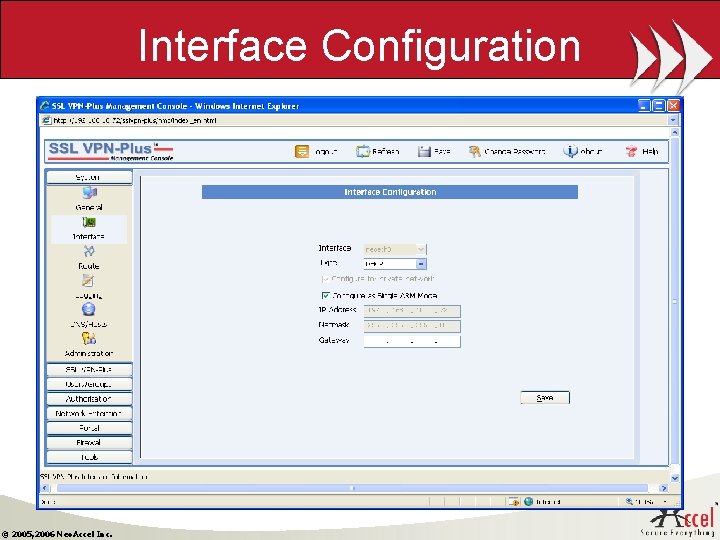Expand the Authorisation sidebar section
This screenshot has height=540, width=720.
89,399
